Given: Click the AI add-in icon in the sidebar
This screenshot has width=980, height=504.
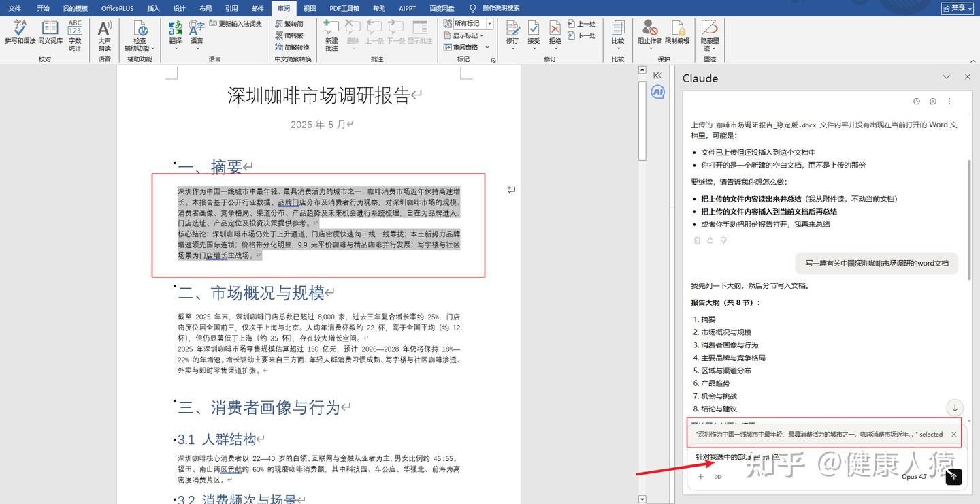Looking at the screenshot, I should [x=657, y=92].
